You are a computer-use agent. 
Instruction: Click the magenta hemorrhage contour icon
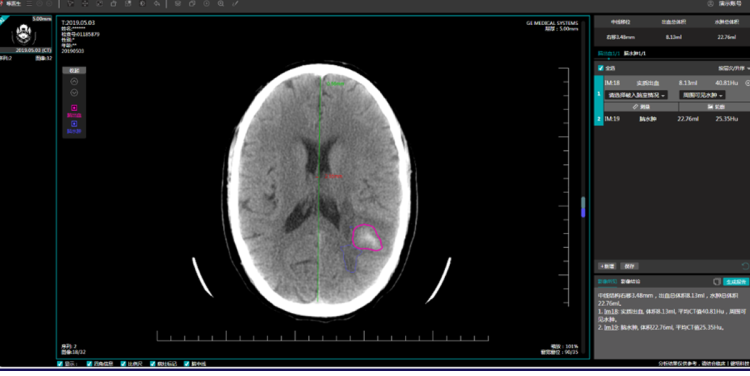74,108
